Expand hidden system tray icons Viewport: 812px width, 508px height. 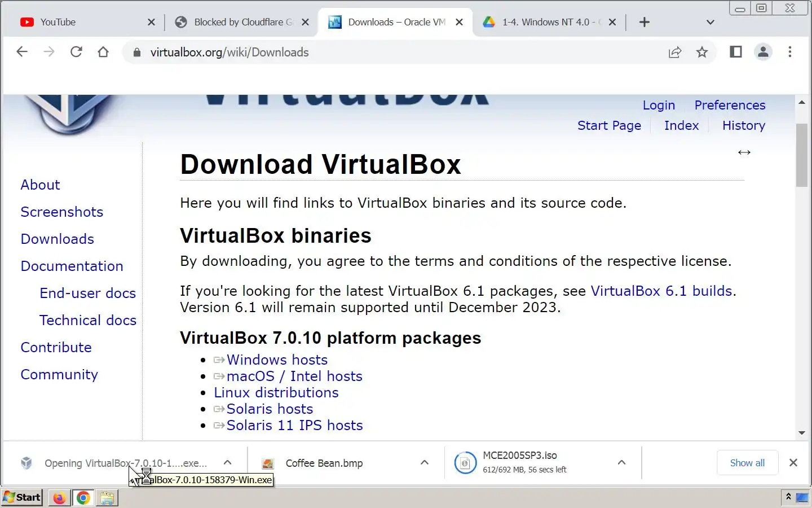coord(788,497)
